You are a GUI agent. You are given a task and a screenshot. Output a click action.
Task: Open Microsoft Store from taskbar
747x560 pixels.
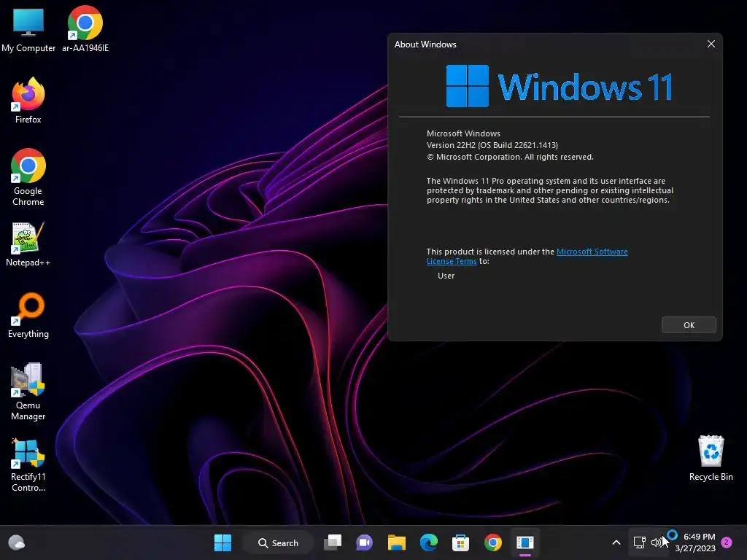coord(461,542)
